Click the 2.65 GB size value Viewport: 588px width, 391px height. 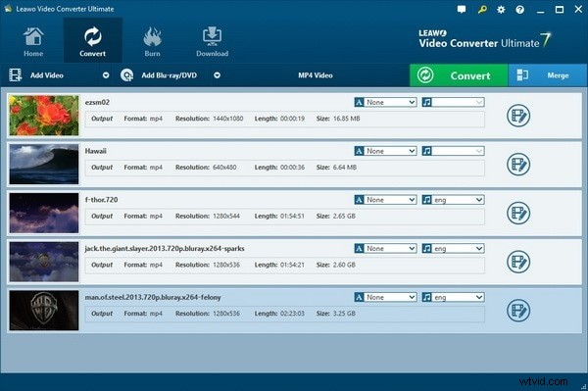click(x=344, y=216)
